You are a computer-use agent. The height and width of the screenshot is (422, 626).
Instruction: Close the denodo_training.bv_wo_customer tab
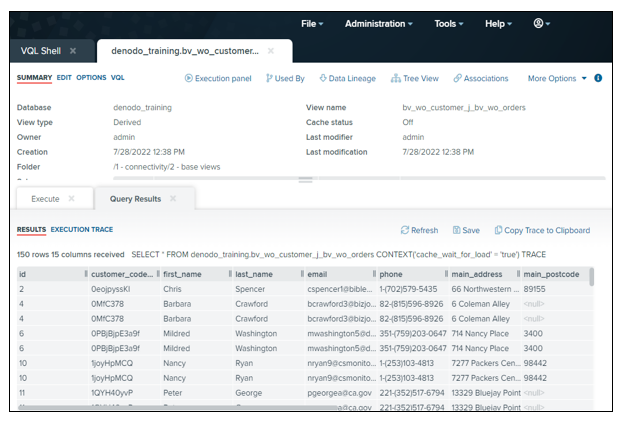tap(271, 51)
